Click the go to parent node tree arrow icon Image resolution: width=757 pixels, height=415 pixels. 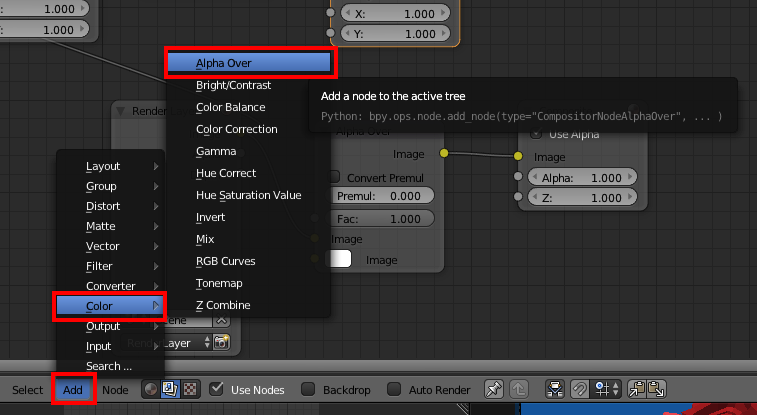[x=519, y=389]
